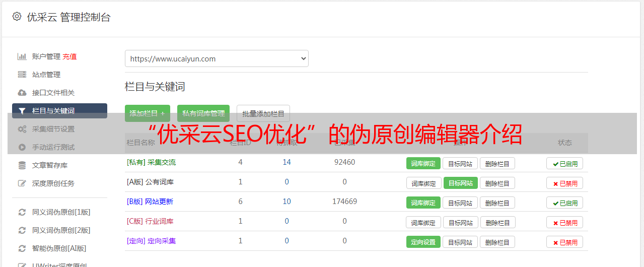
Task: Click 目标网站 for 行业词库 row
Action: [461, 222]
